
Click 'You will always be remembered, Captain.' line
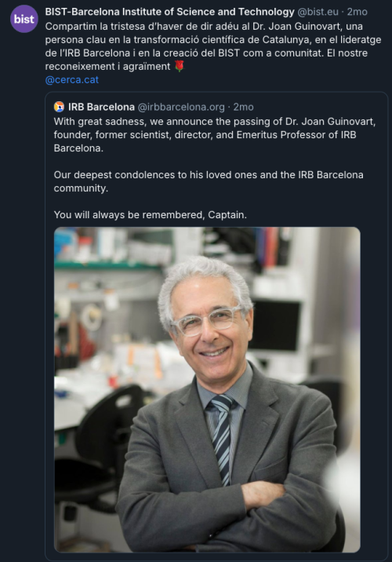[x=151, y=215]
